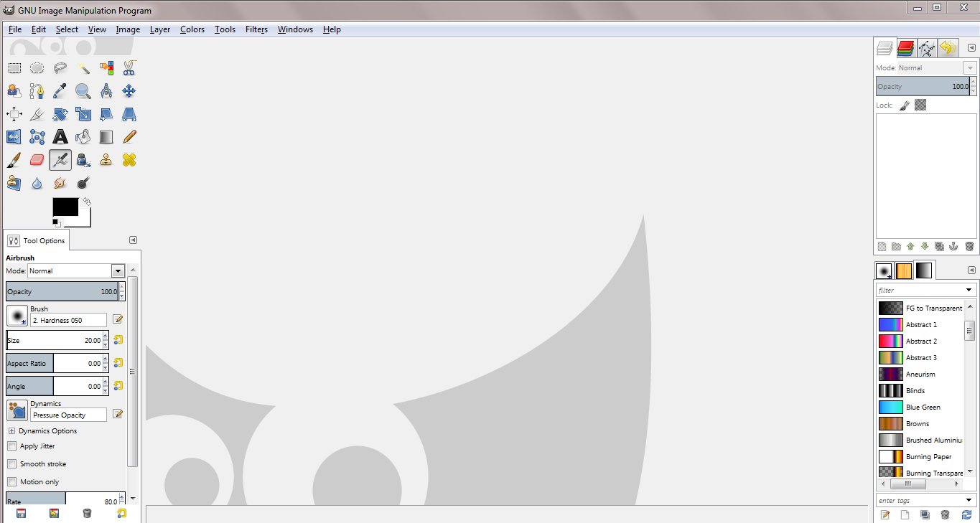Click the Rate slider
Screen dimensions: 980x523
(62, 499)
